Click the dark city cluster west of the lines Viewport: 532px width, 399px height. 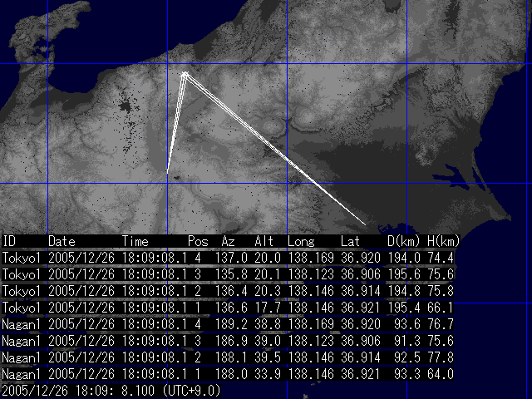tap(125, 107)
